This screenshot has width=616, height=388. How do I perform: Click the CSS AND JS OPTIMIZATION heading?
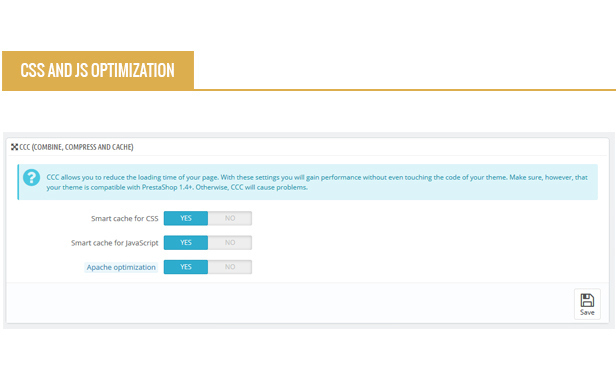pyautogui.click(x=97, y=71)
